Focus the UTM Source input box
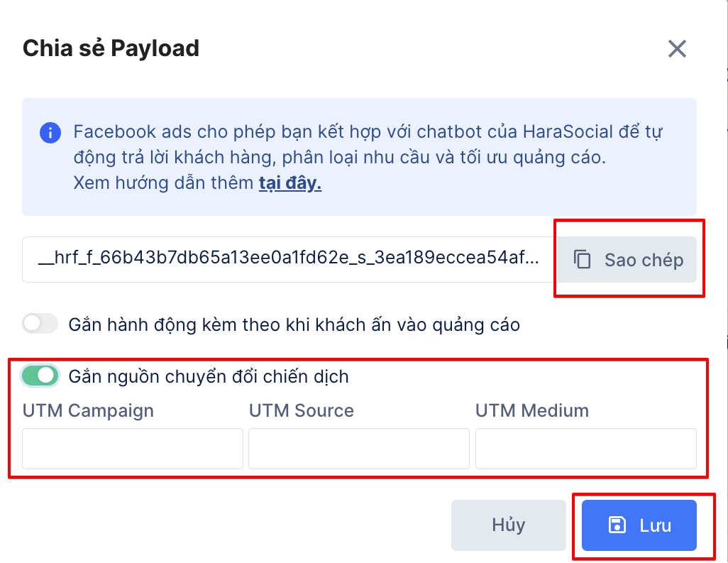The height and width of the screenshot is (563, 728). [x=359, y=449]
